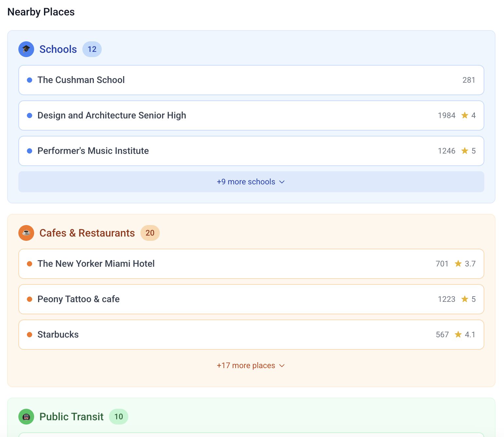Click the Cafes & Restaurants coffee cup icon
Image resolution: width=504 pixels, height=437 pixels.
(x=26, y=233)
